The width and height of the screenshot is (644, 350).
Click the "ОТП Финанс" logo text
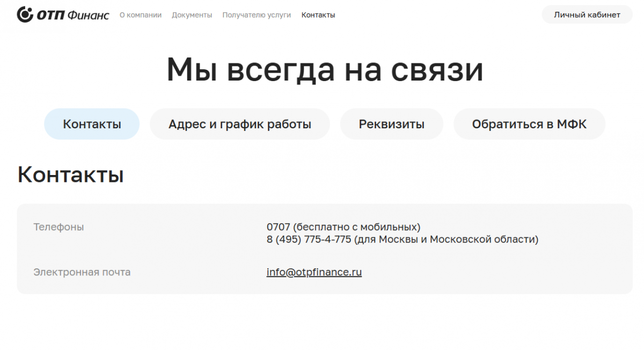(72, 15)
